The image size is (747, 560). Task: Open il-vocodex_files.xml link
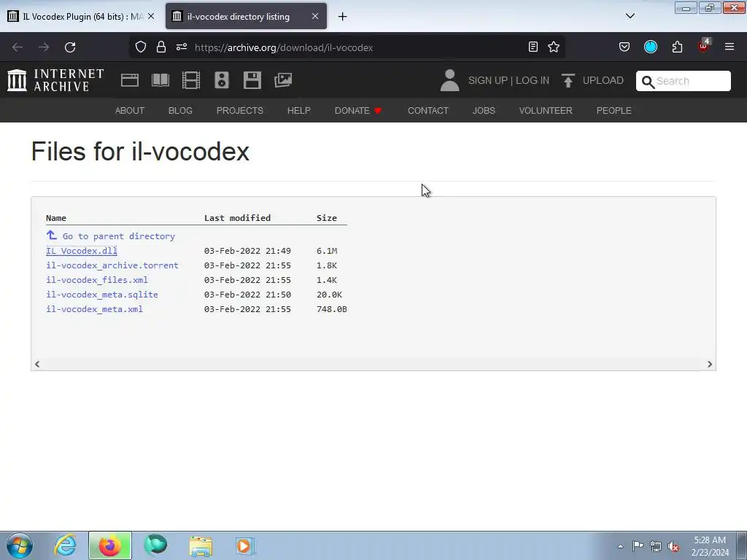(x=97, y=280)
